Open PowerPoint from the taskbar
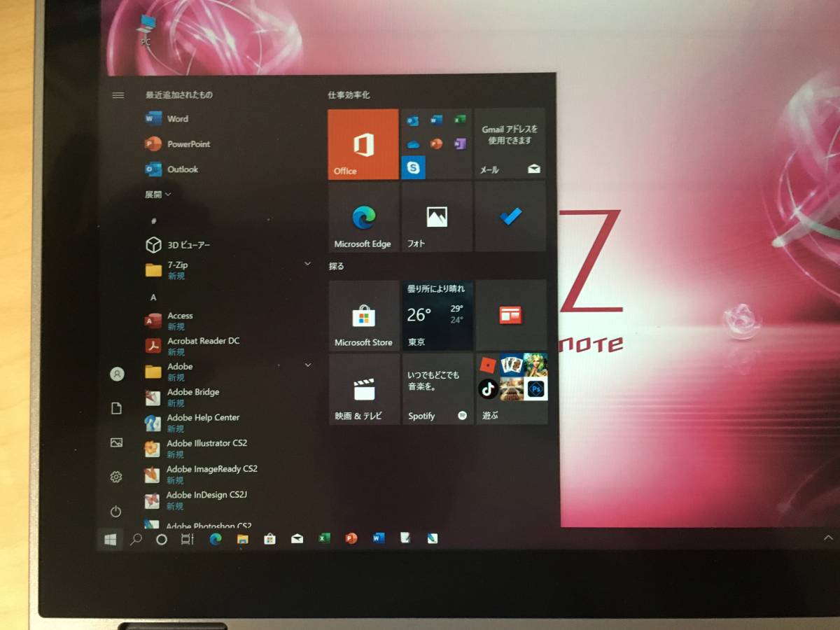The image size is (840, 630). point(351,538)
